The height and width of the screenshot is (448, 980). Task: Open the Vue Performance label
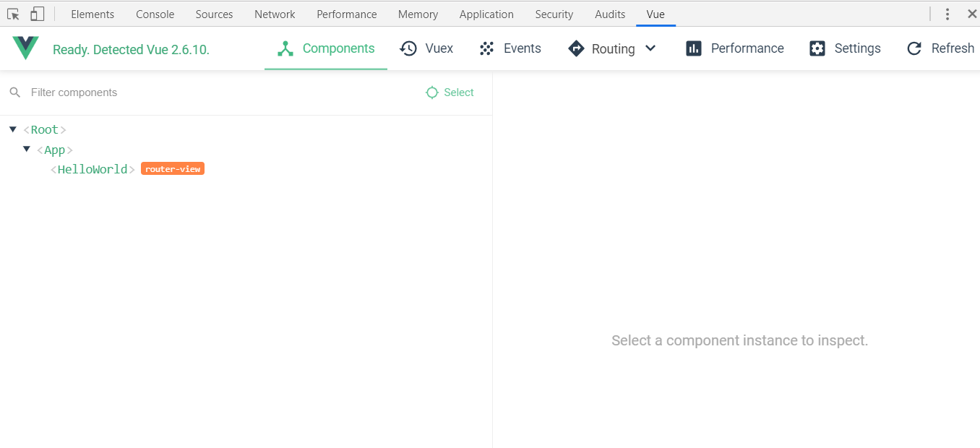[747, 48]
